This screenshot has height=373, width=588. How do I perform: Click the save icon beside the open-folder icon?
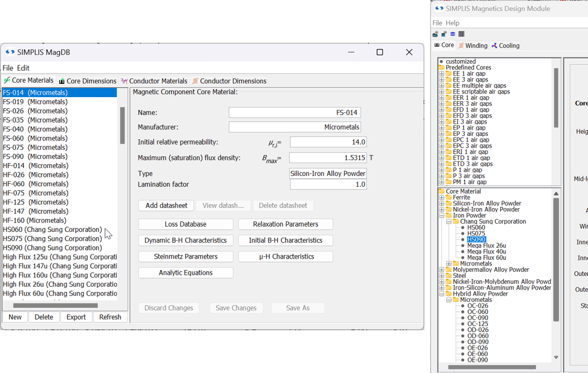444,34
